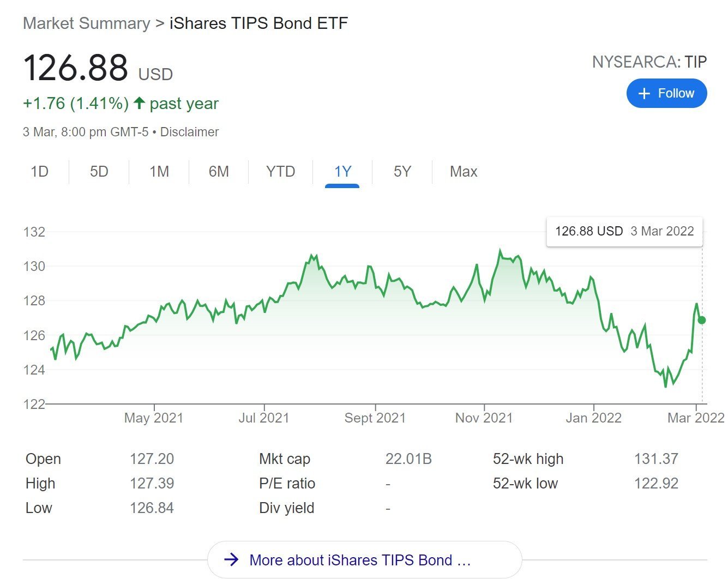This screenshot has height=579, width=728.
Task: Select the 1Y time range tab
Action: click(342, 172)
